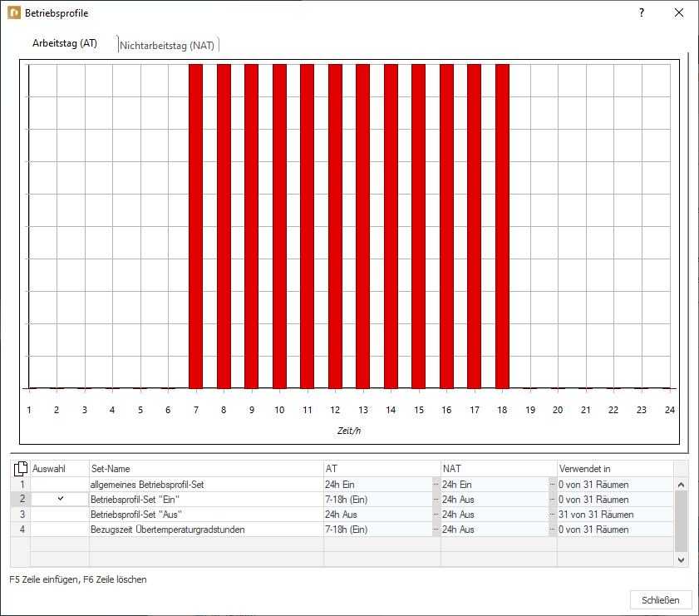Open the AT ellipsis button for Bezugszeit Übertemperaturgradstunden
The height and width of the screenshot is (616, 699).
click(436, 530)
